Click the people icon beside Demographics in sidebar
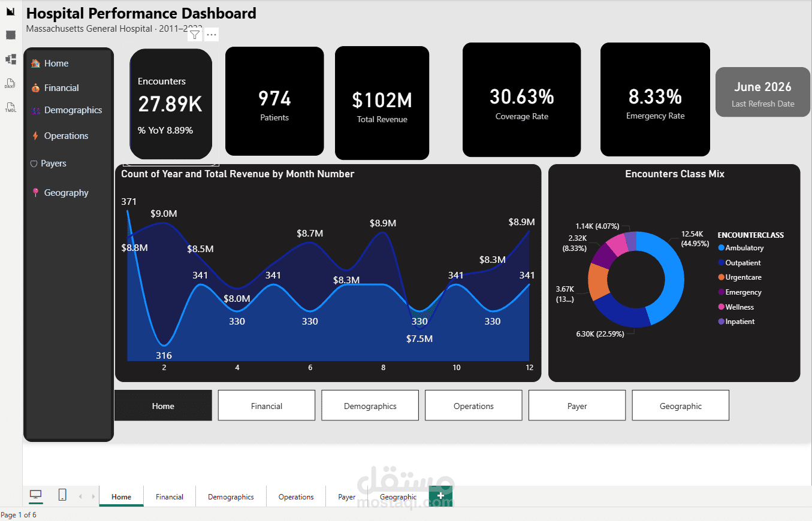This screenshot has width=812, height=521. [35, 110]
